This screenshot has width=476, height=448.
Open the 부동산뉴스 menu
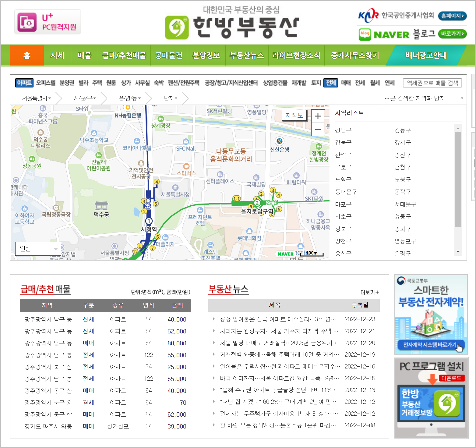(x=247, y=55)
